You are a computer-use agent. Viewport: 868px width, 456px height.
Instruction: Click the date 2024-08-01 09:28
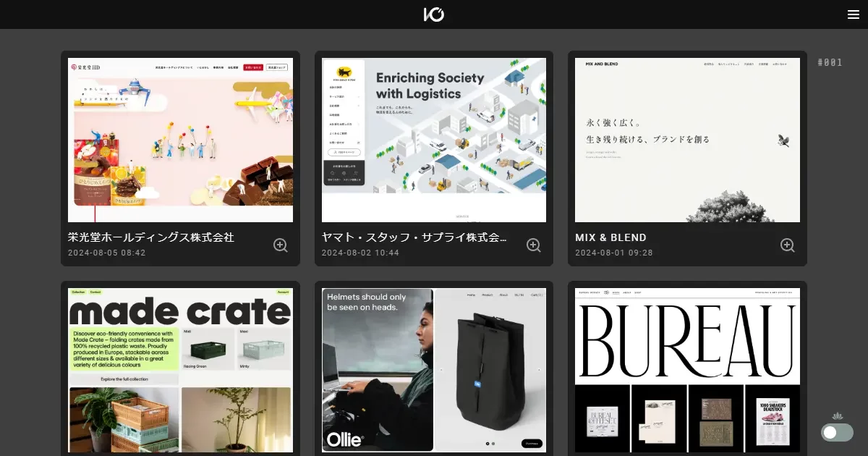614,253
